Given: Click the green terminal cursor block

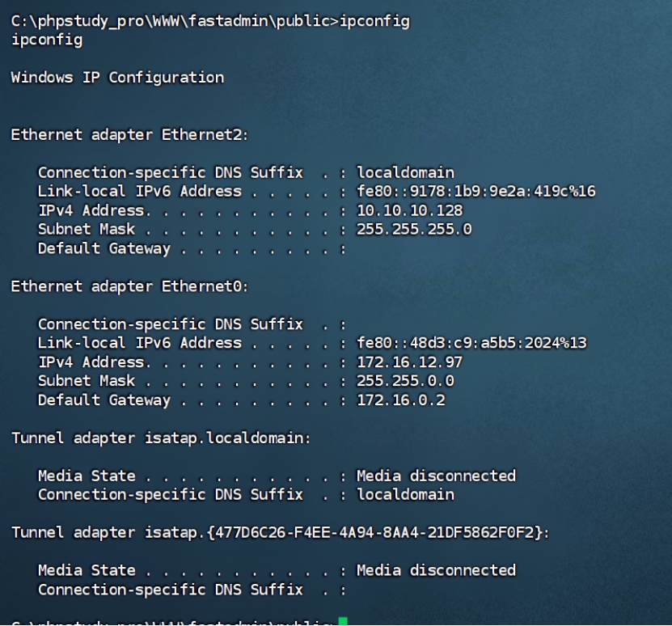Looking at the screenshot, I should tap(342, 621).
